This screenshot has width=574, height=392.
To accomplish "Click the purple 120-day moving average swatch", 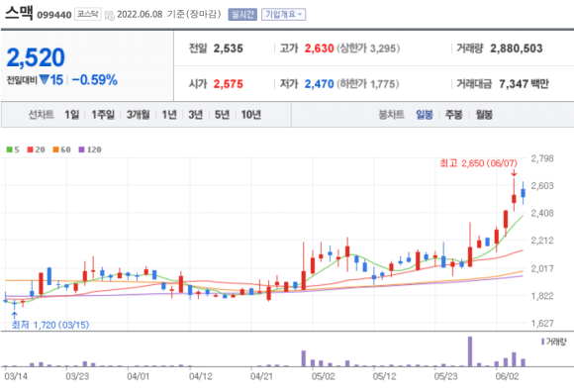I will click(81, 149).
